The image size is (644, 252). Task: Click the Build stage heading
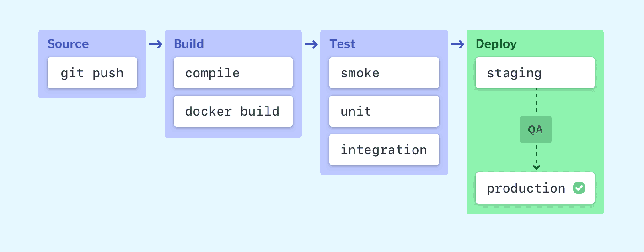click(189, 44)
